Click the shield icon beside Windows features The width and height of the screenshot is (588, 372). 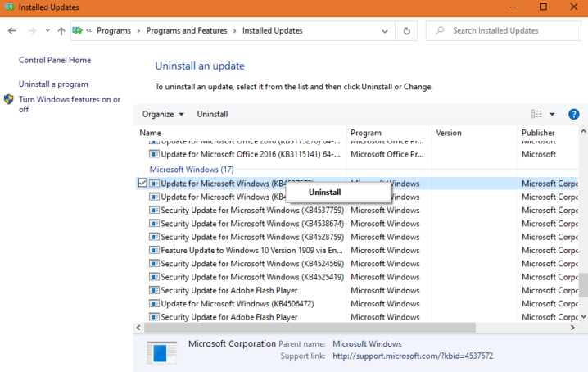point(9,99)
